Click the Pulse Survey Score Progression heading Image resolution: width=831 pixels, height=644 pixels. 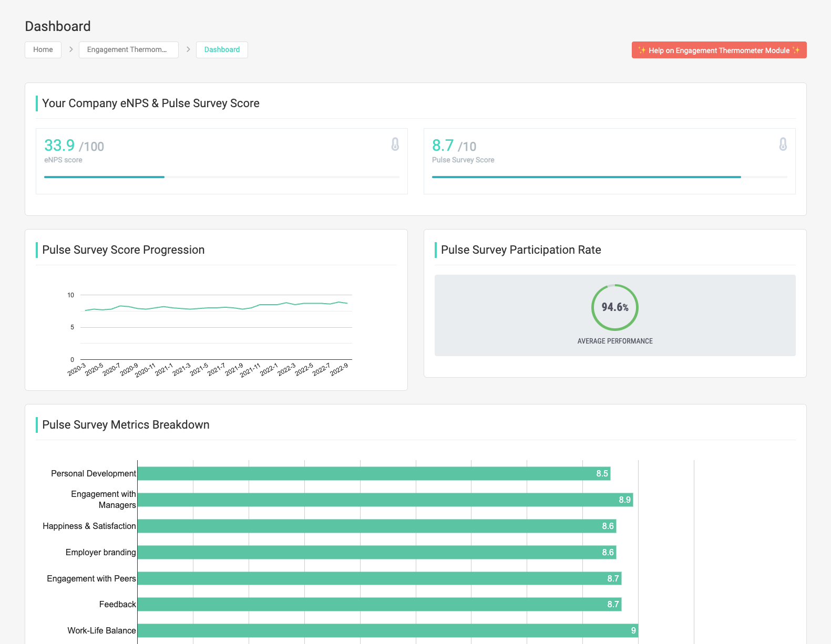tap(124, 250)
